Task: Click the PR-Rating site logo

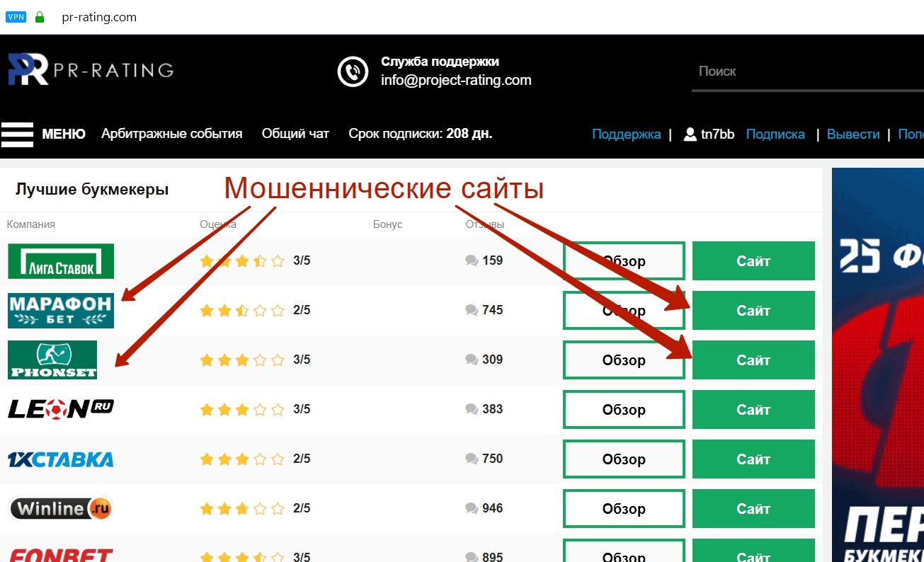Action: click(x=91, y=70)
